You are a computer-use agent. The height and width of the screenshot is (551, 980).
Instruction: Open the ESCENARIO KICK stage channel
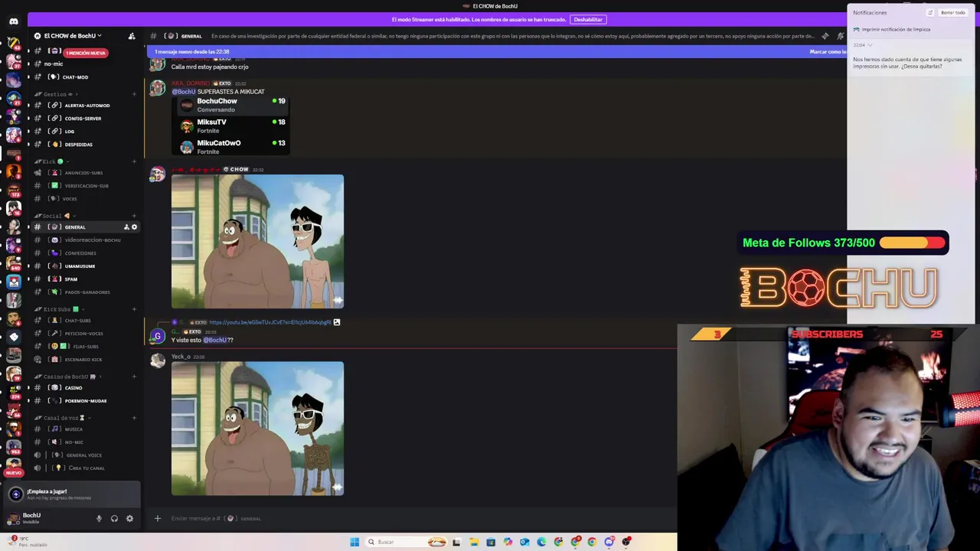[85, 360]
